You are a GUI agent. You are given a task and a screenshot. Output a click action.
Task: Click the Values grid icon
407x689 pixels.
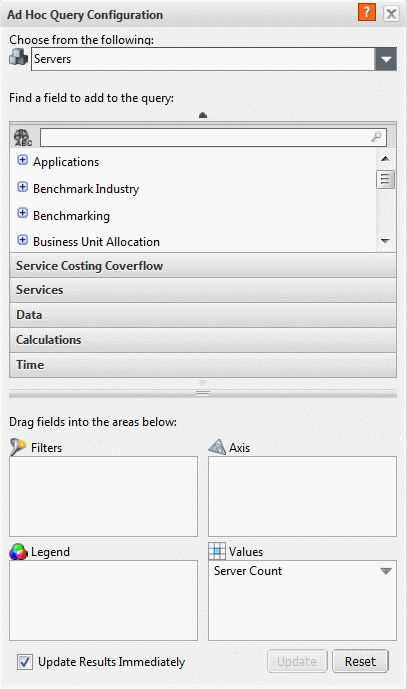pyautogui.click(x=217, y=551)
